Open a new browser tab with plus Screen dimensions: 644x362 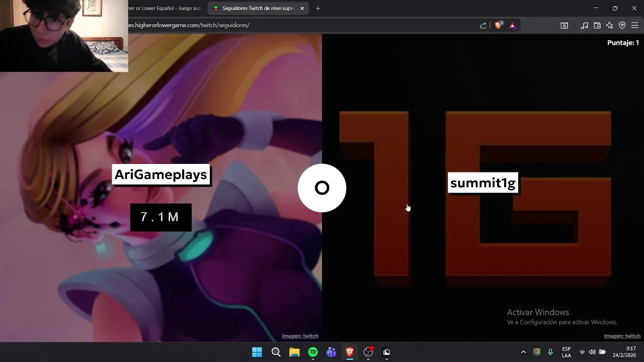tap(317, 8)
